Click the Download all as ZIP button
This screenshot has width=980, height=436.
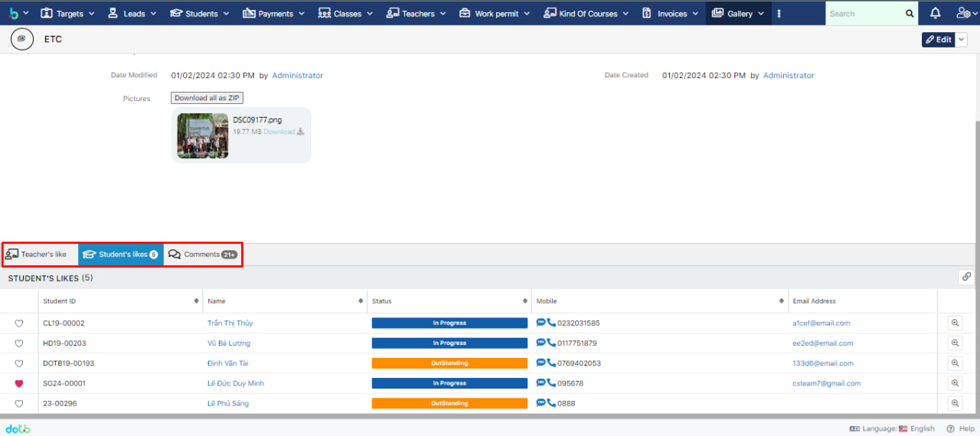[x=207, y=98]
